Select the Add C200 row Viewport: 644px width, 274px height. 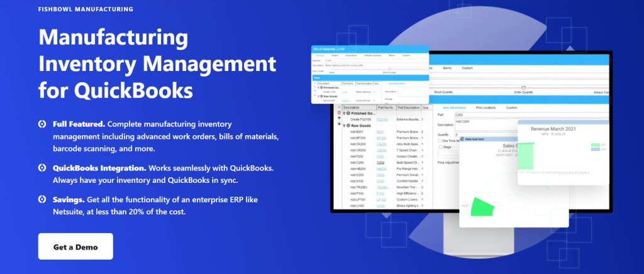[387, 162]
